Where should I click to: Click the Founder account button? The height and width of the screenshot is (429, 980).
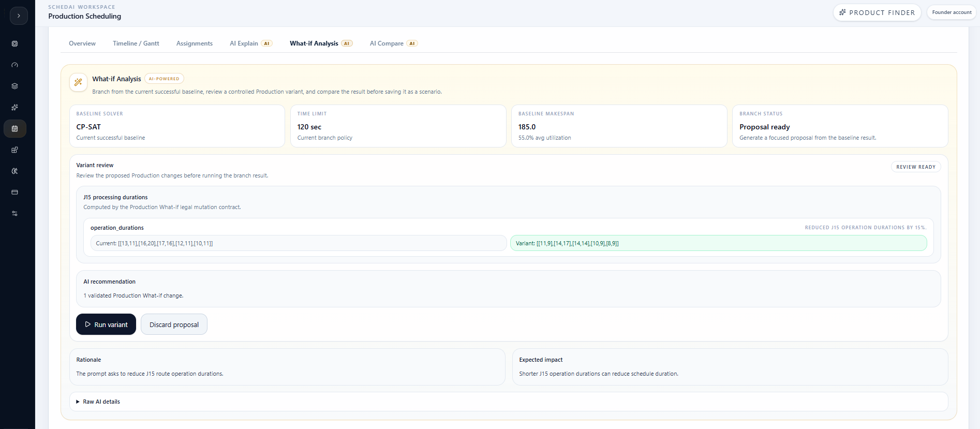point(952,12)
